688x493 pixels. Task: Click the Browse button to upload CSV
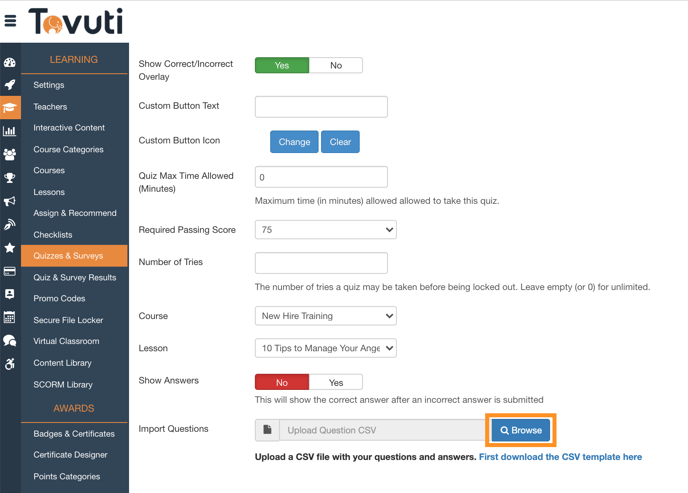tap(521, 430)
